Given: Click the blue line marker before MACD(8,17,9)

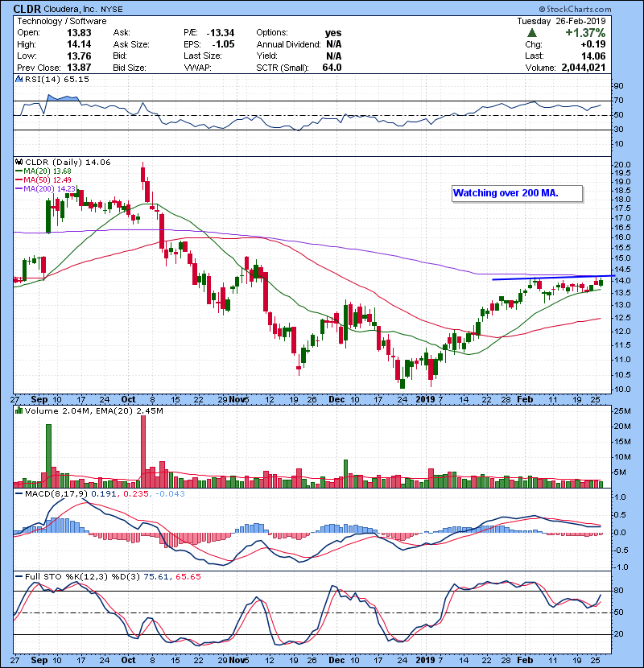Looking at the screenshot, I should [x=18, y=493].
